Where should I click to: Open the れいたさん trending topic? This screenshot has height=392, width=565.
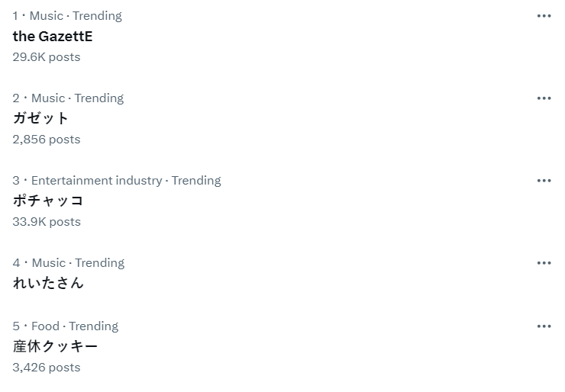(x=48, y=283)
